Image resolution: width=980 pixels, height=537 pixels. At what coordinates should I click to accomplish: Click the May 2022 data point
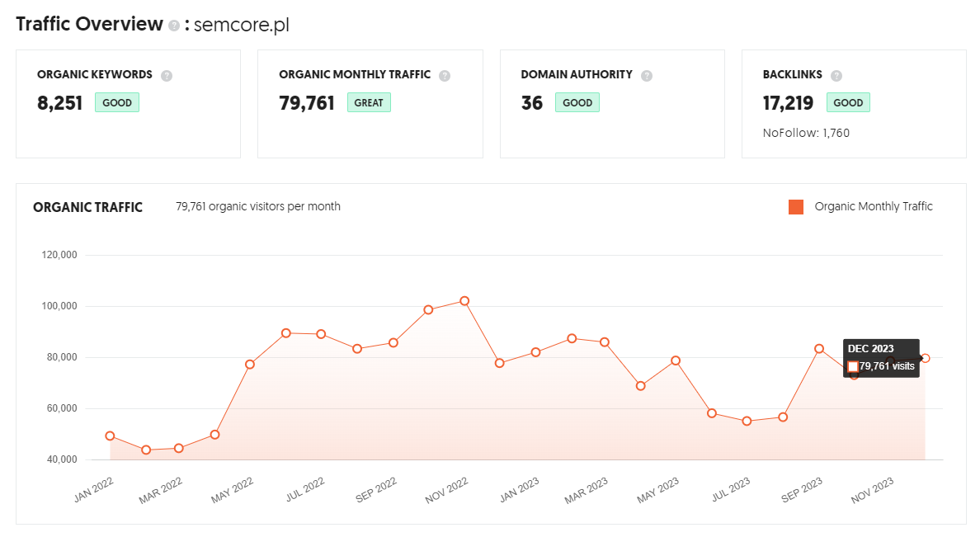[250, 365]
